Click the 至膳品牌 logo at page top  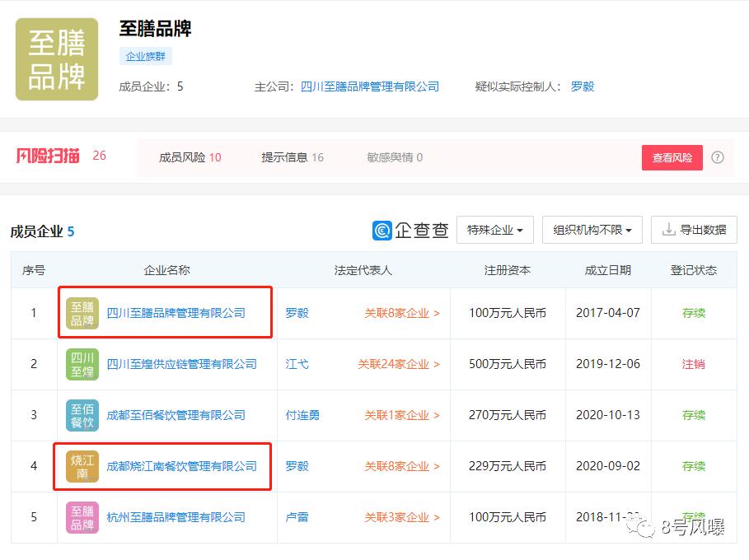tap(56, 58)
